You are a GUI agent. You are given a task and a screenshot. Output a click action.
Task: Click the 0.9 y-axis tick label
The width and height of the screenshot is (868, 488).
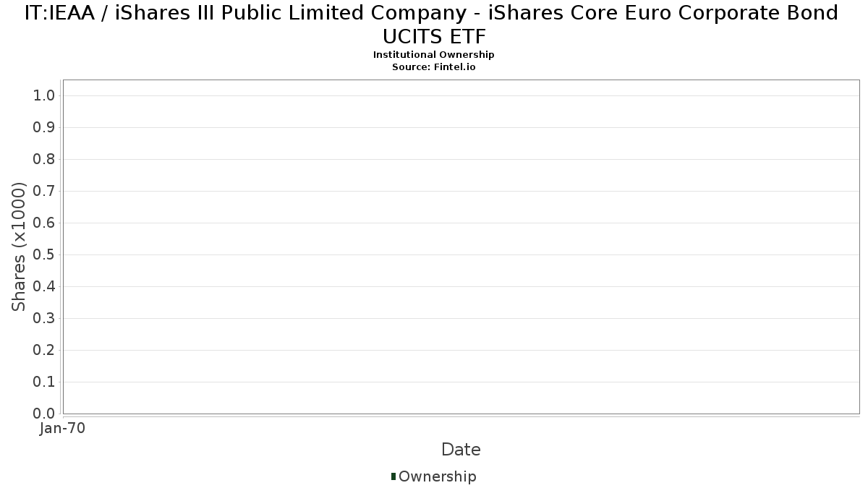[44, 128]
